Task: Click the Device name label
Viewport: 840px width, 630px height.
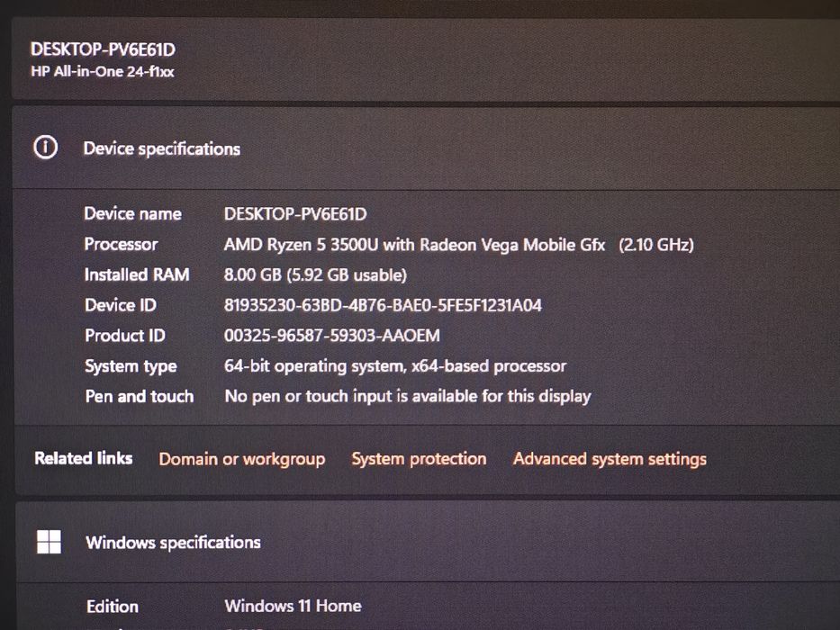Action: point(133,214)
